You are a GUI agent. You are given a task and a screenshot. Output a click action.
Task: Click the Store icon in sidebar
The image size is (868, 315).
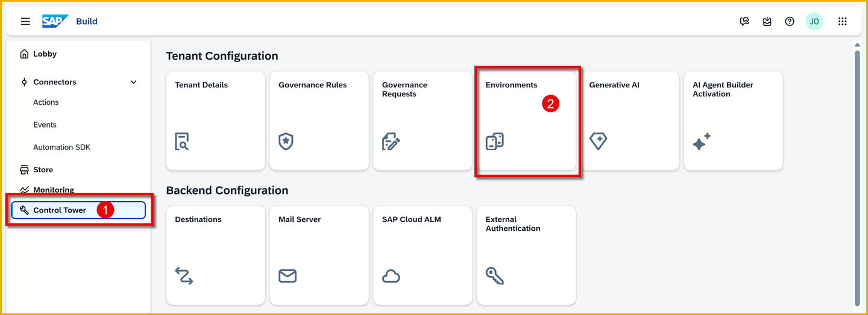click(24, 170)
